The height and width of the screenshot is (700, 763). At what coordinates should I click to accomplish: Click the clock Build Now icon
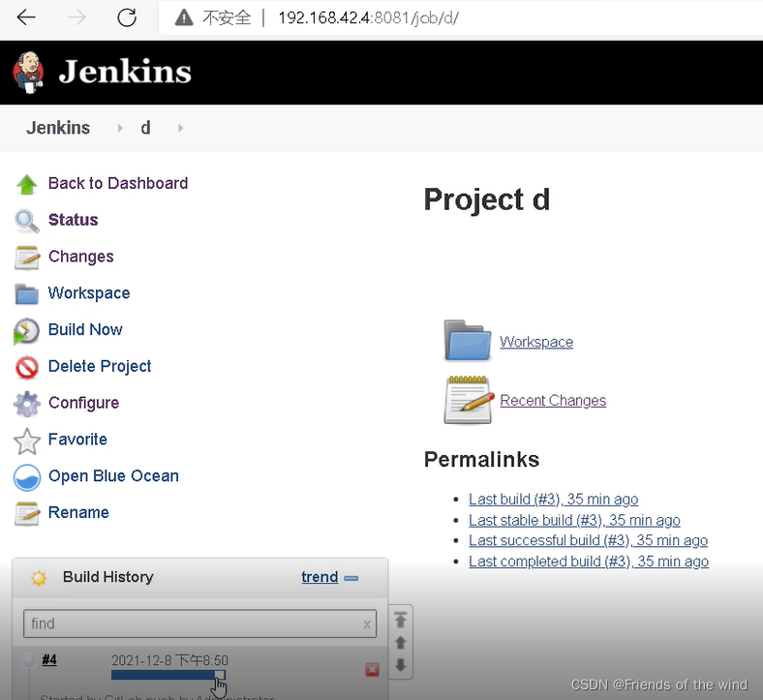[27, 331]
